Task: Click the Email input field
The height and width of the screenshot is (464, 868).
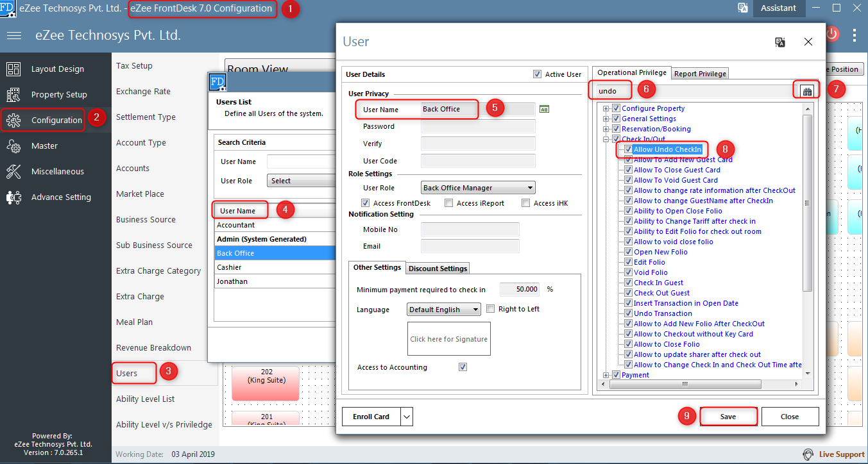Action: (470, 246)
